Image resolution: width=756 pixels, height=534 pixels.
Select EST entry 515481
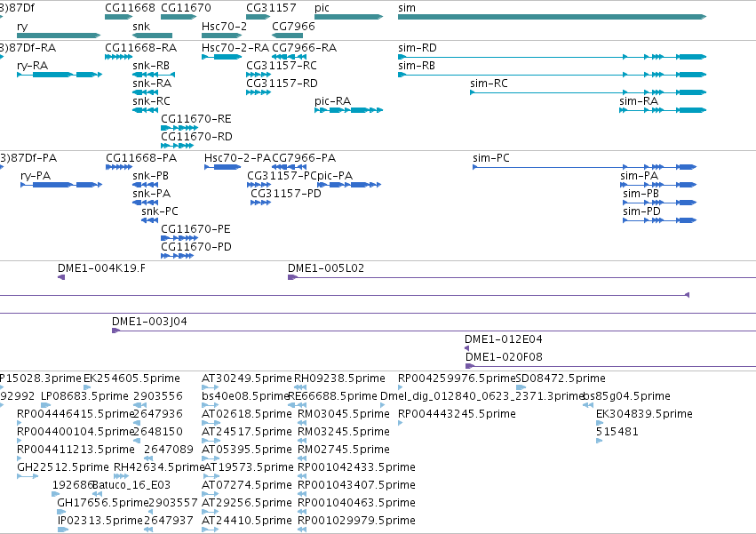coord(600,441)
